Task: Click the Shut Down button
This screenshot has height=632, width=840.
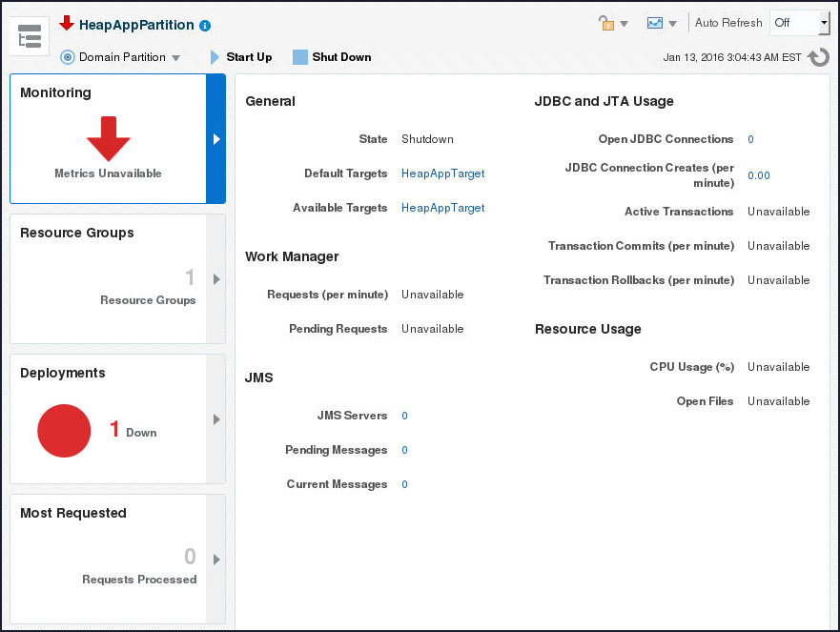Action: coord(332,57)
